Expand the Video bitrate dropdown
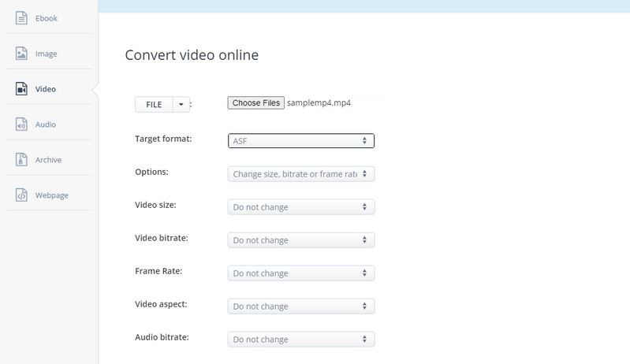The width and height of the screenshot is (630, 364). click(300, 240)
